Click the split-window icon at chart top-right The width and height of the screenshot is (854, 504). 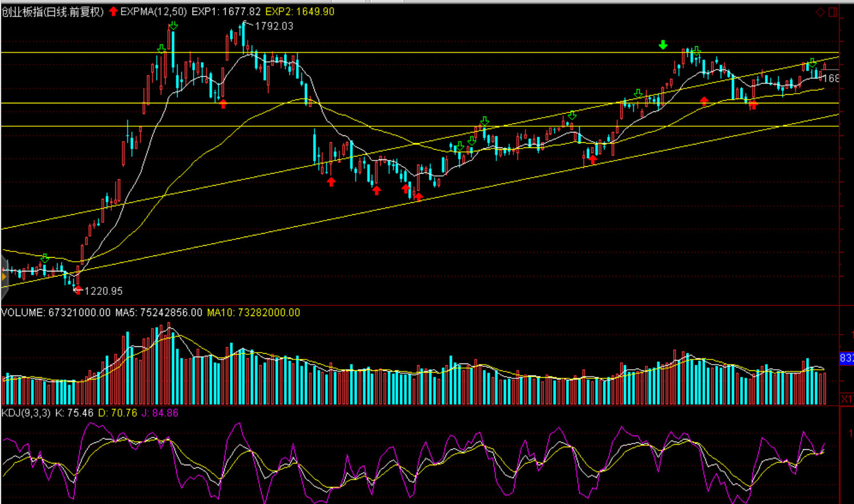pyautogui.click(x=833, y=12)
